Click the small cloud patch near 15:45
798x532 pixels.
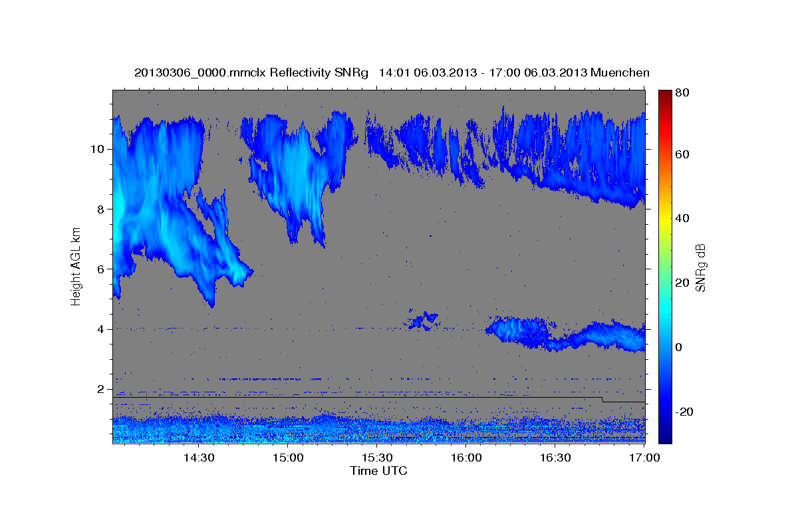point(423,321)
